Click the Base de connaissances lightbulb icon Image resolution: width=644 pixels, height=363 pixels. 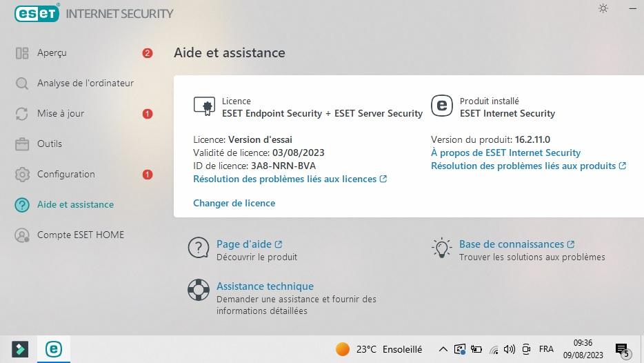click(441, 248)
